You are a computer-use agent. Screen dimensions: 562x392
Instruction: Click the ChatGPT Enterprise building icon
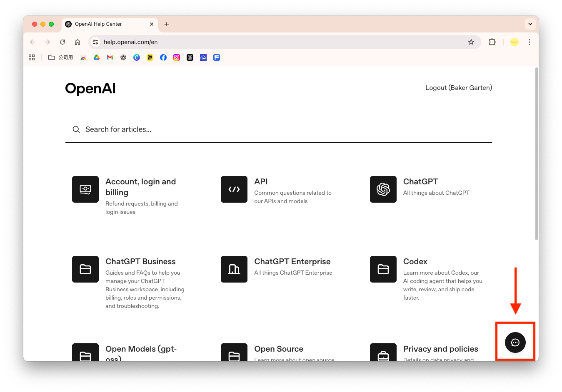click(x=234, y=269)
